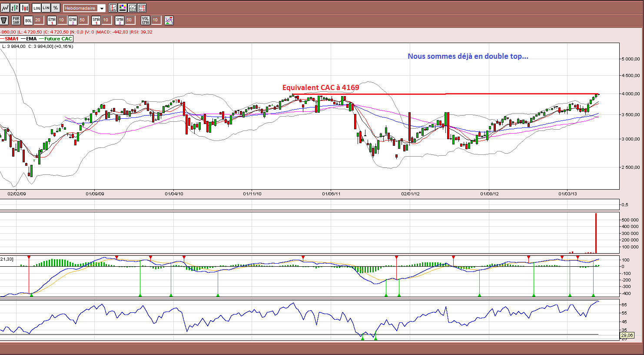644x355 pixels.
Task: Click the tall red volume spike bar
Action: pos(596,233)
